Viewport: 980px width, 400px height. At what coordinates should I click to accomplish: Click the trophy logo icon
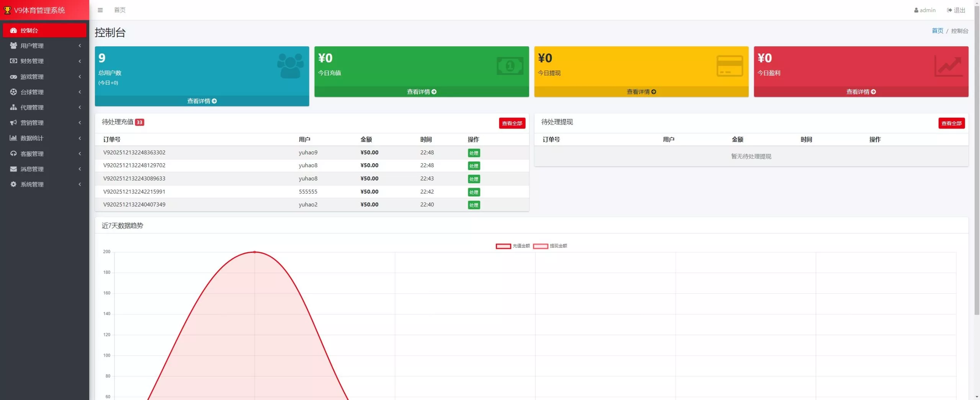[x=7, y=10]
